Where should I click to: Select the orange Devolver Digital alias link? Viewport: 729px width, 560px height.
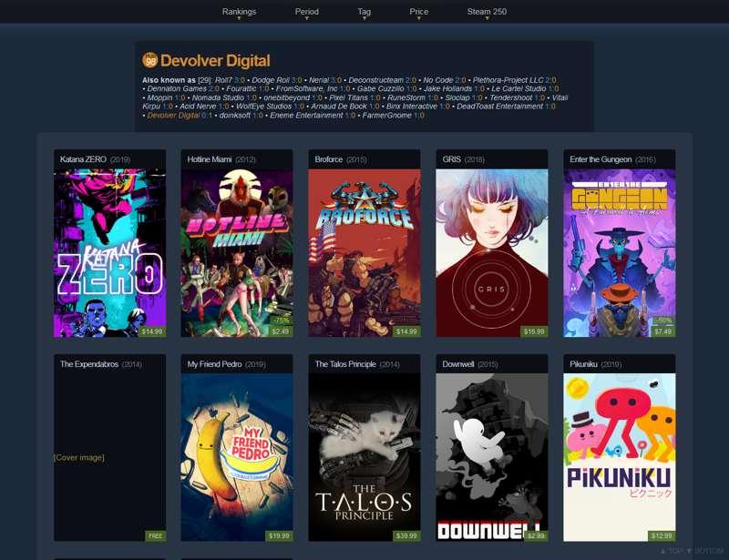173,116
